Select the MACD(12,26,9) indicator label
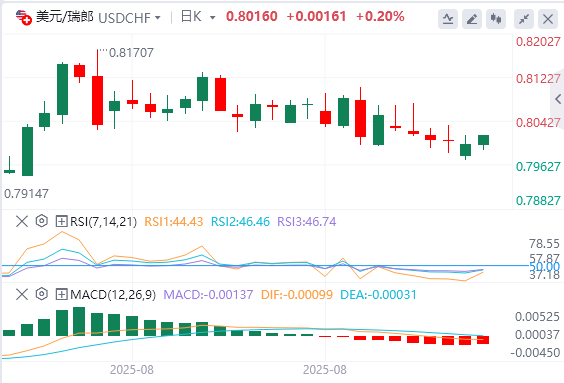Viewport: 564px width, 383px height. [x=113, y=295]
